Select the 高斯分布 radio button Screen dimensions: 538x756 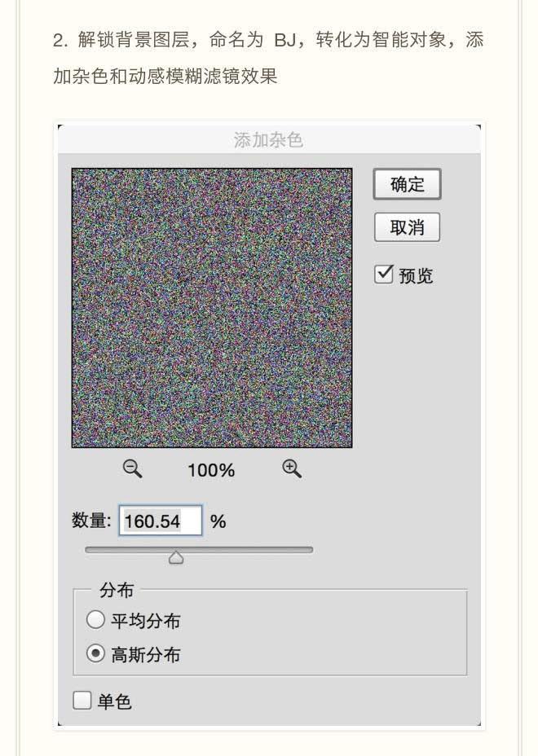click(x=95, y=653)
